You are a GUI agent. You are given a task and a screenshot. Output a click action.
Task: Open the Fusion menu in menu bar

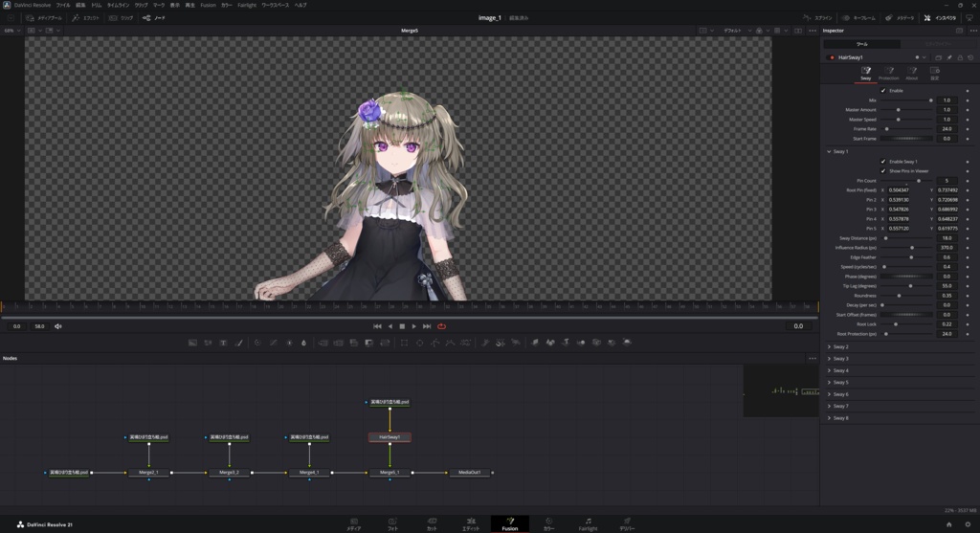(208, 5)
